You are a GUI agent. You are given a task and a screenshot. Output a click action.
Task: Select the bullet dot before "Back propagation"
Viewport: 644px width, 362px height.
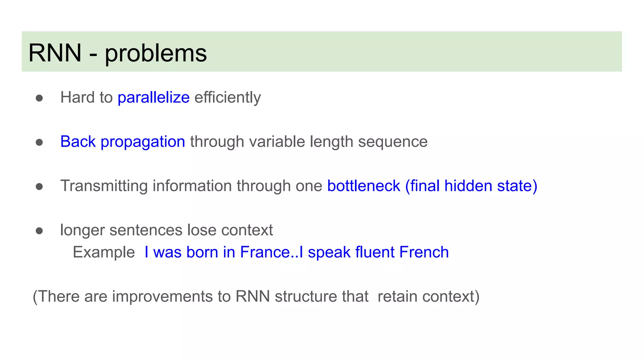(x=39, y=142)
